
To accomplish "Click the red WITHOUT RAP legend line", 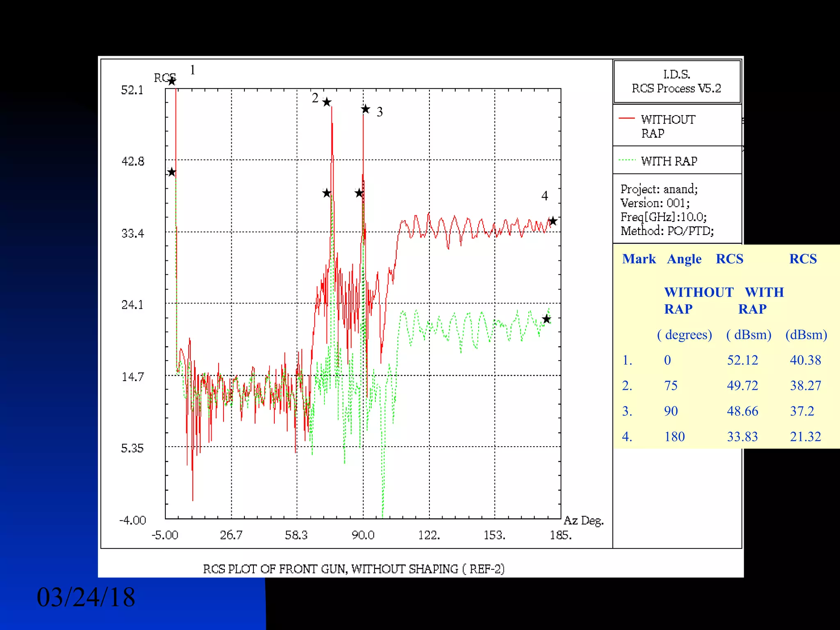I will (626, 118).
